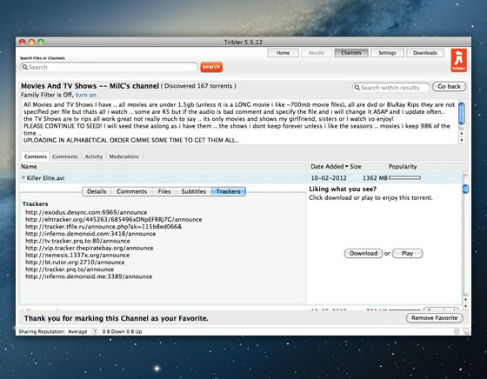487x379 pixels.
Task: Select the tracker.tfile.ru tracker URL
Action: (x=104, y=227)
